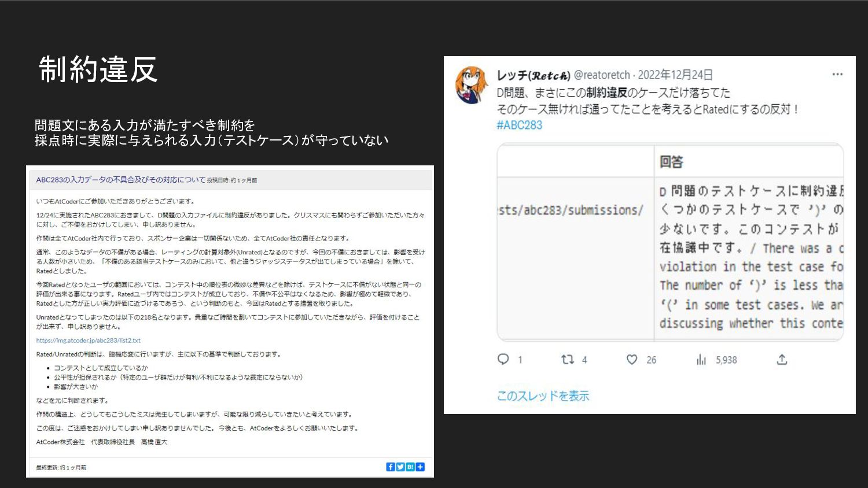Click the subtitle line 採点時に実際に与えられる入力

pyautogui.click(x=211, y=141)
